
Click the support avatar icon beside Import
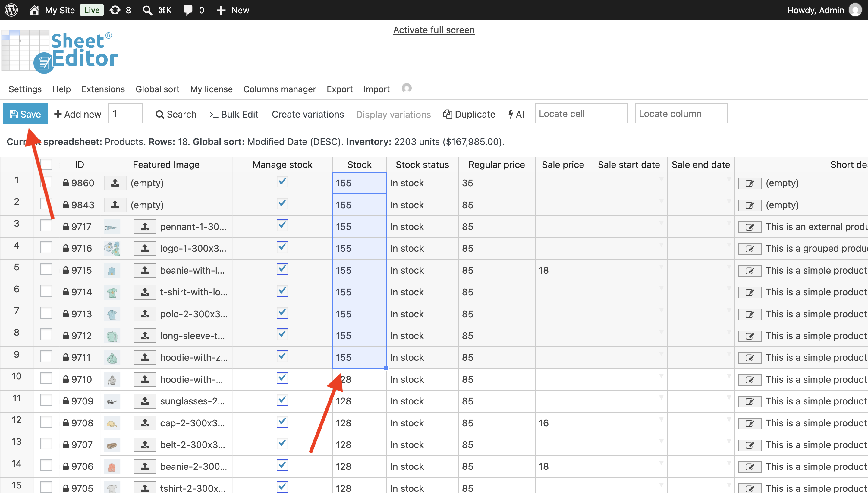point(407,88)
